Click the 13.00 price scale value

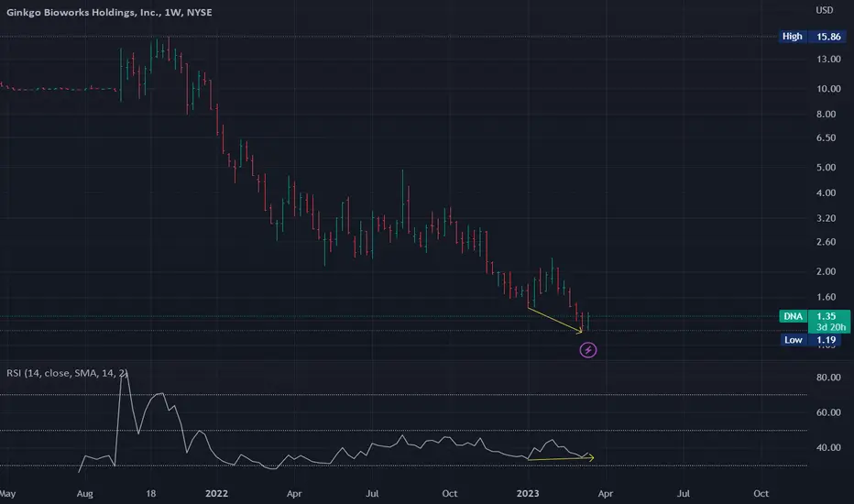(827, 59)
